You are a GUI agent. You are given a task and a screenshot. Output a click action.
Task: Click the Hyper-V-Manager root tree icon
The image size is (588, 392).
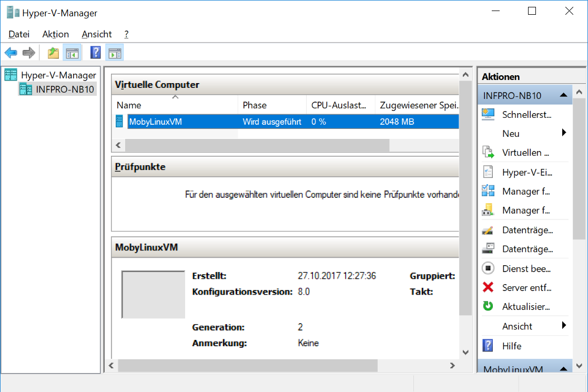pyautogui.click(x=11, y=75)
